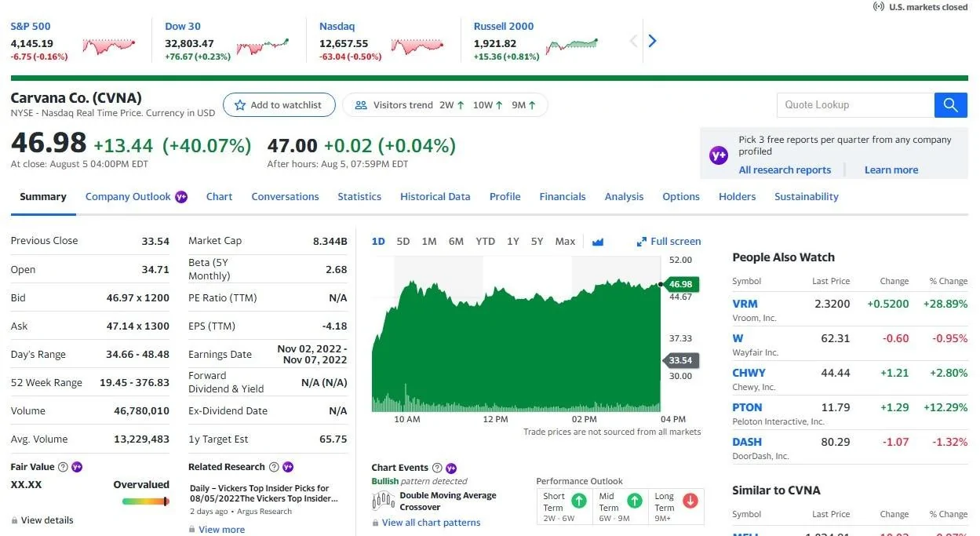
Task: Click the Add to watchlist button
Action: coord(279,105)
